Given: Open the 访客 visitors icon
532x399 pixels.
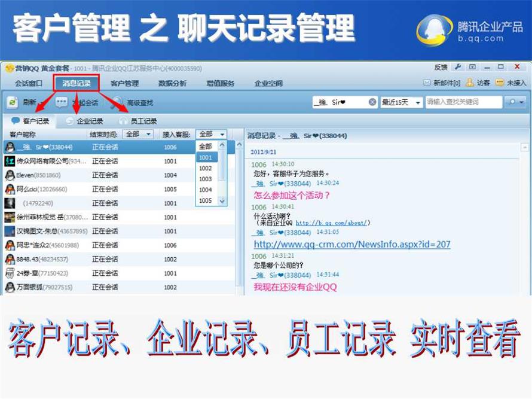Looking at the screenshot, I should (470, 83).
